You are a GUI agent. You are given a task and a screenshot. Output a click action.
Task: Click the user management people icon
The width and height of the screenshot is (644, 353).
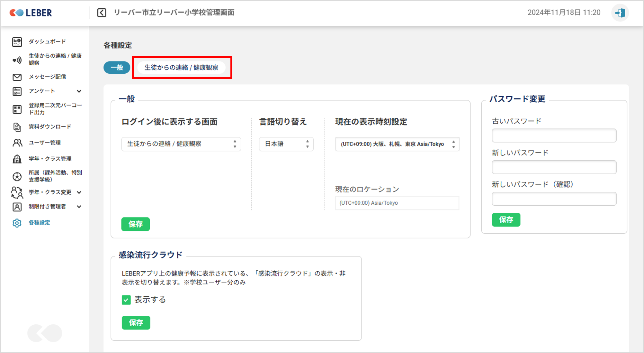[x=17, y=143]
